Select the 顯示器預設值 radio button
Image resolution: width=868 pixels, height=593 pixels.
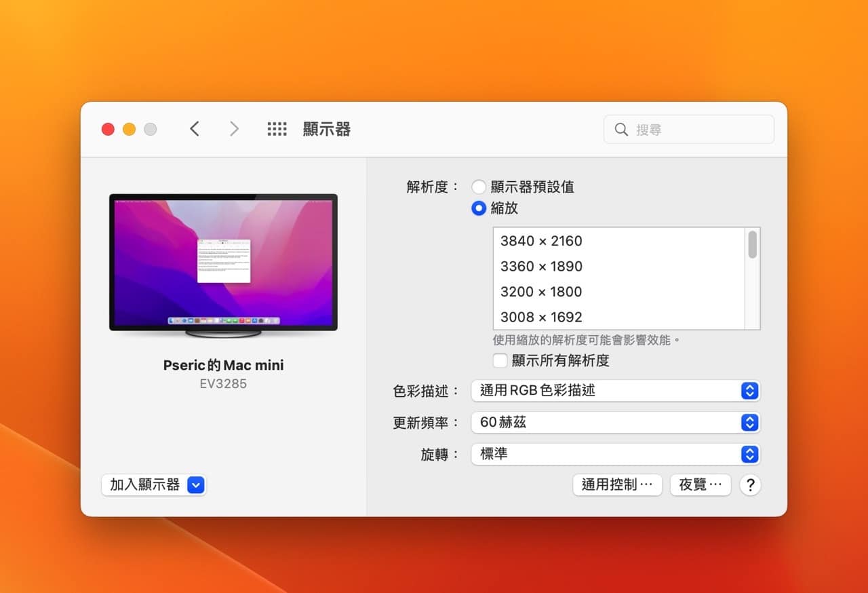coord(479,187)
